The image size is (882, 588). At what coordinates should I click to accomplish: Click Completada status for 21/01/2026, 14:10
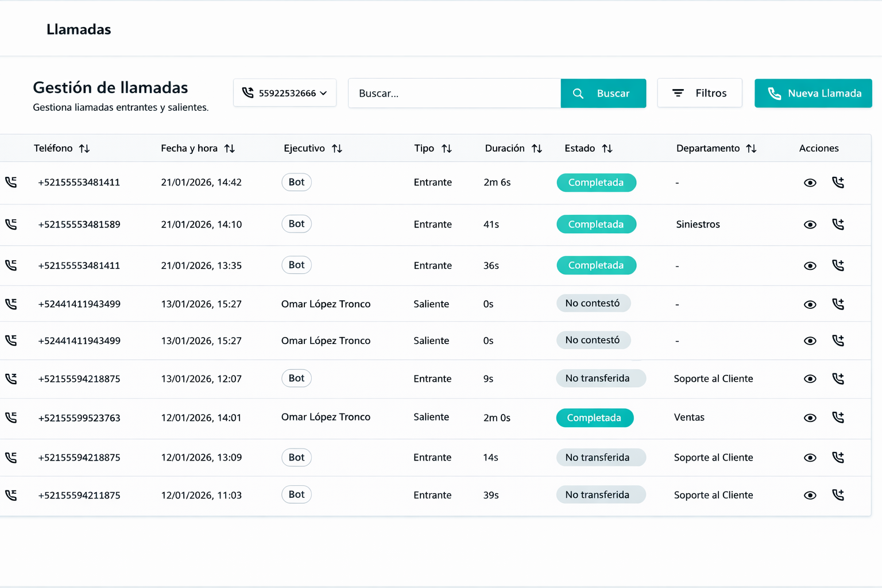(596, 224)
